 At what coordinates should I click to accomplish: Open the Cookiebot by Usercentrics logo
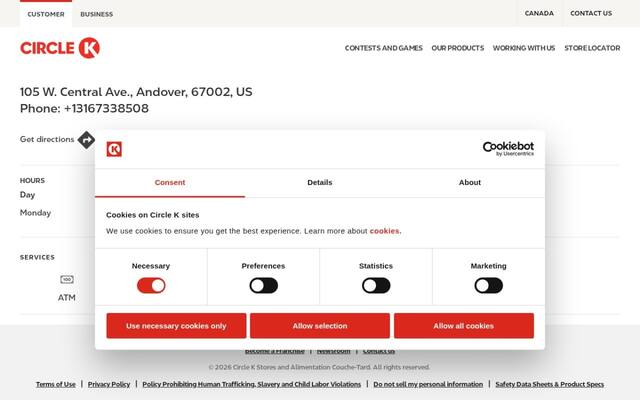508,149
